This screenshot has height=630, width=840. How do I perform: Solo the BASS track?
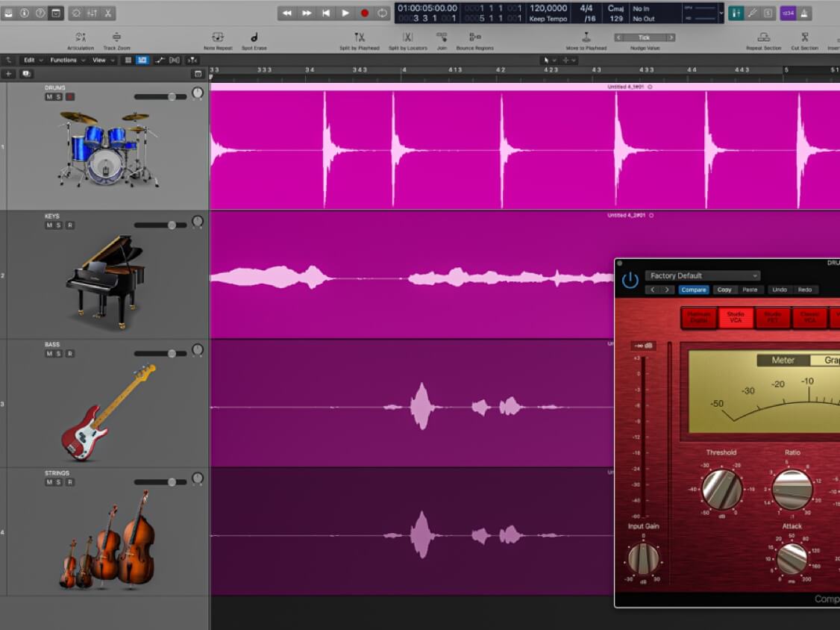pyautogui.click(x=59, y=353)
